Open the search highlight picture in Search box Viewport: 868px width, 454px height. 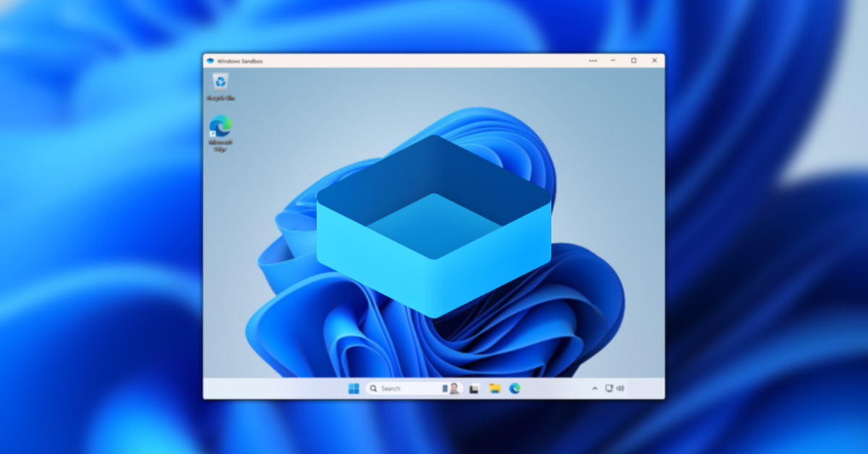452,388
